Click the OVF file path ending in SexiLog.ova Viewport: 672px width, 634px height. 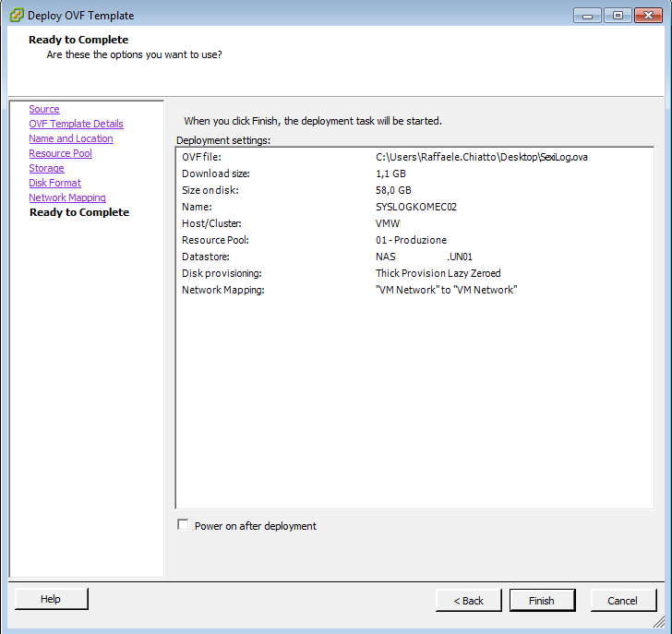pos(482,157)
